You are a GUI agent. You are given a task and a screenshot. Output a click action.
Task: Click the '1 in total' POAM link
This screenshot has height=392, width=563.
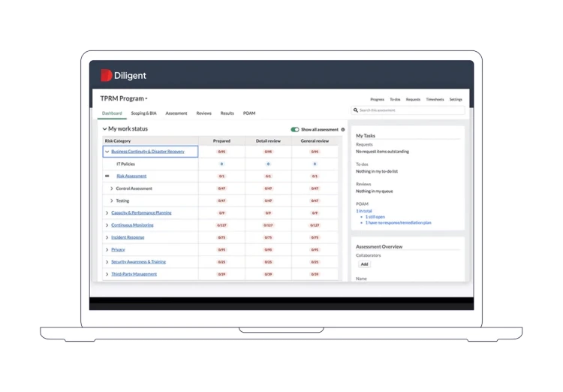364,211
